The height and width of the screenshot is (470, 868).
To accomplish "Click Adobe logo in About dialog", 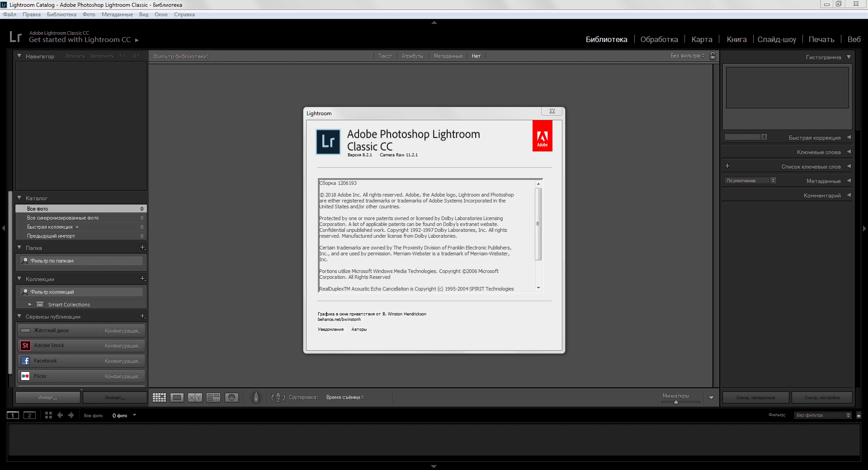I will point(542,136).
